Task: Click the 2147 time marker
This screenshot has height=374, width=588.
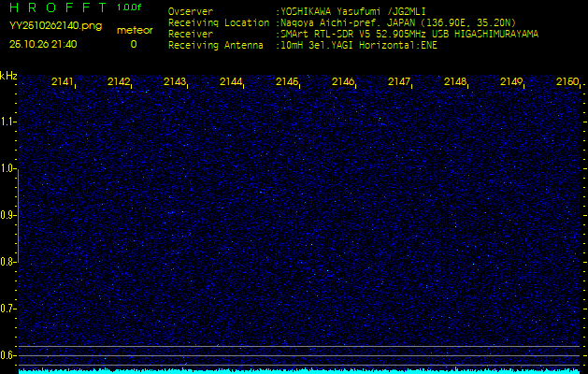Action: click(399, 82)
